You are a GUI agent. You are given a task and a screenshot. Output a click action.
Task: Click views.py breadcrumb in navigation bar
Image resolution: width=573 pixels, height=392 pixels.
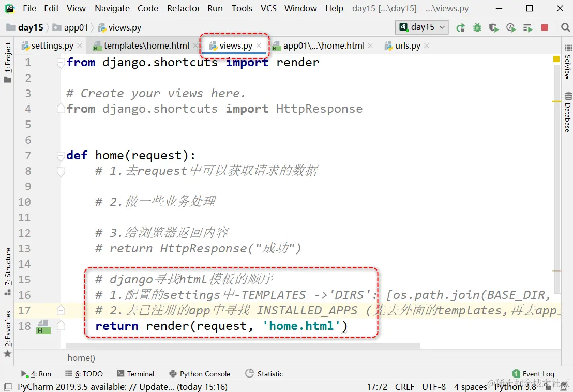click(x=120, y=27)
